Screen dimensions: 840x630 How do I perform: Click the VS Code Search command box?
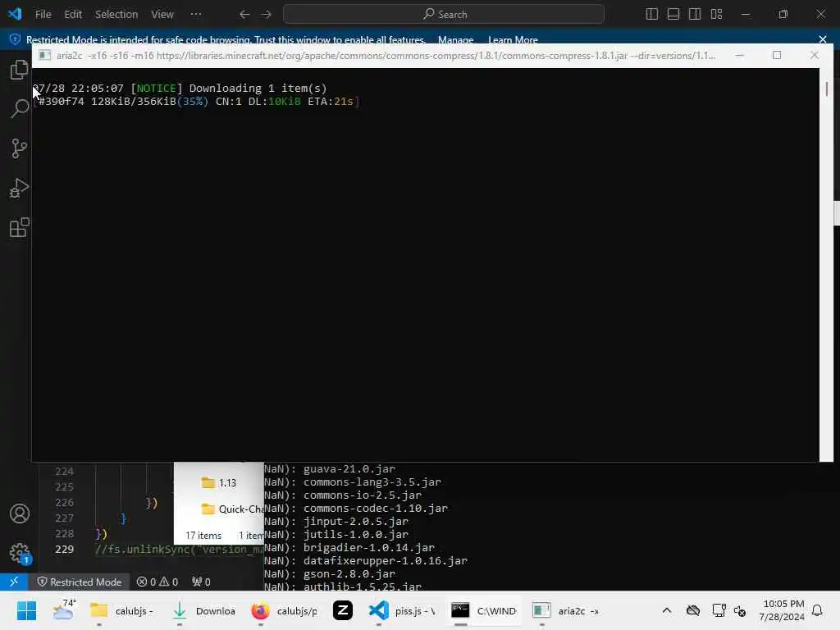(444, 15)
